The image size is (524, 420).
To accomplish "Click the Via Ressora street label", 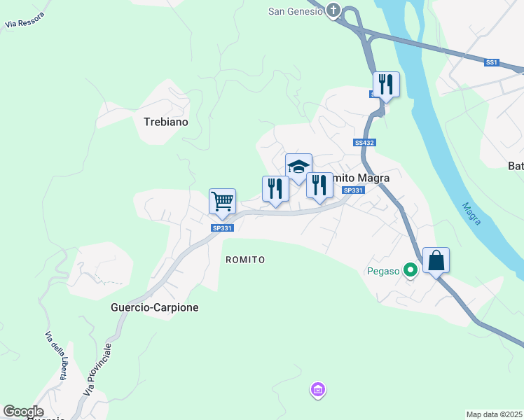I will pyautogui.click(x=25, y=20).
